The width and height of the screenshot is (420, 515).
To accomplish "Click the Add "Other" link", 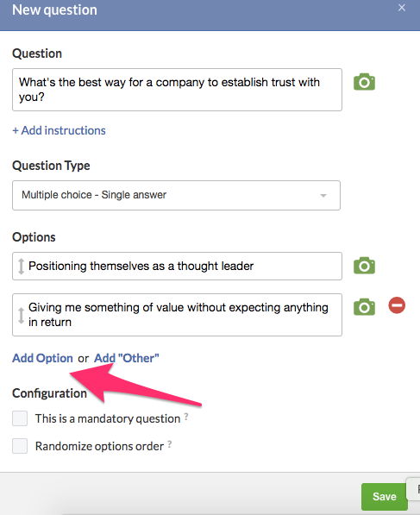I will coord(127,358).
